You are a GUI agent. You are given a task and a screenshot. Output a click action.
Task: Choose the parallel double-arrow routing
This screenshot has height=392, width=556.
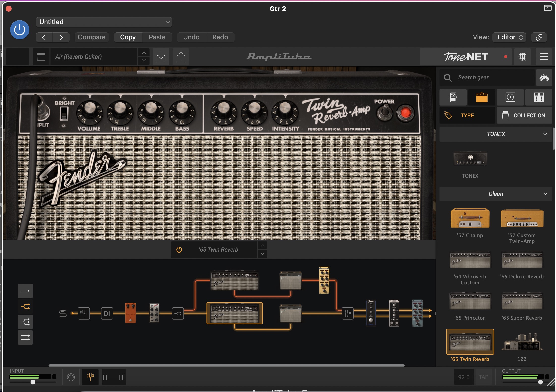[25, 338]
